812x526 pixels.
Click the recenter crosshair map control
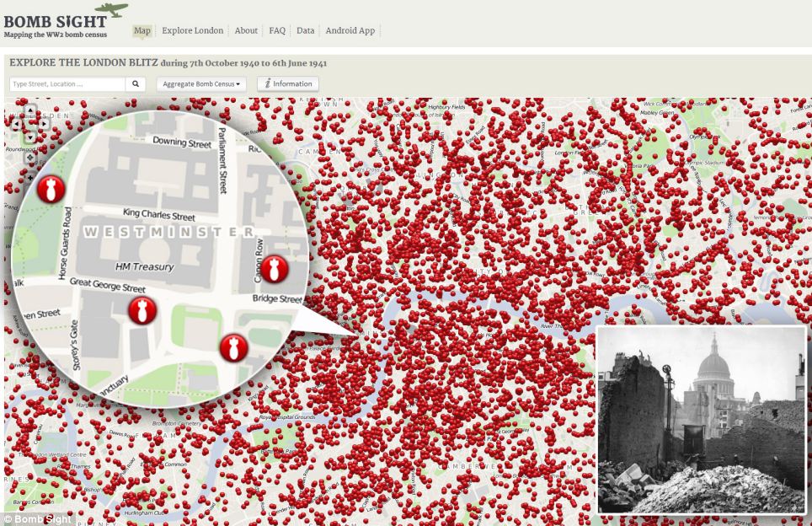29,156
